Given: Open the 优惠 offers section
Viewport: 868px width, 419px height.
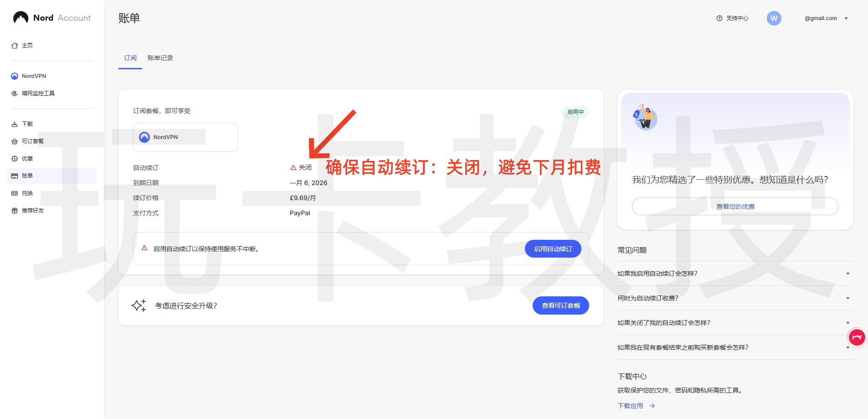Looking at the screenshot, I should click(x=26, y=158).
